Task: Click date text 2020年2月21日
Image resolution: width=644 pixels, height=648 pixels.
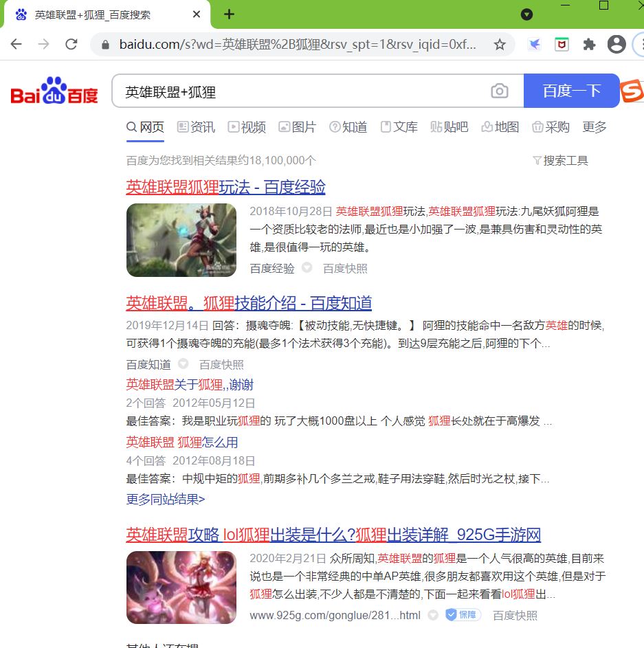Action: pos(288,559)
